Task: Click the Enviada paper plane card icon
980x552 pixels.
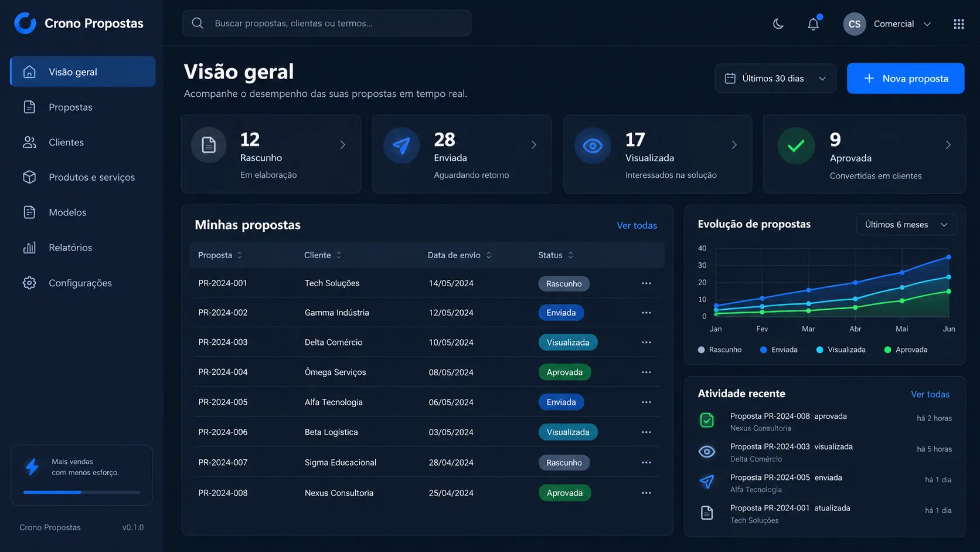Action: [x=401, y=145]
